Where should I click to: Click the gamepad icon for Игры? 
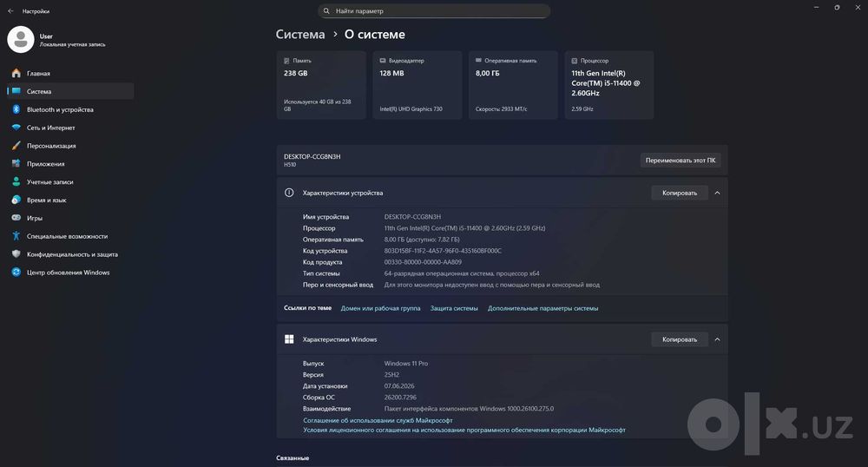coord(16,218)
